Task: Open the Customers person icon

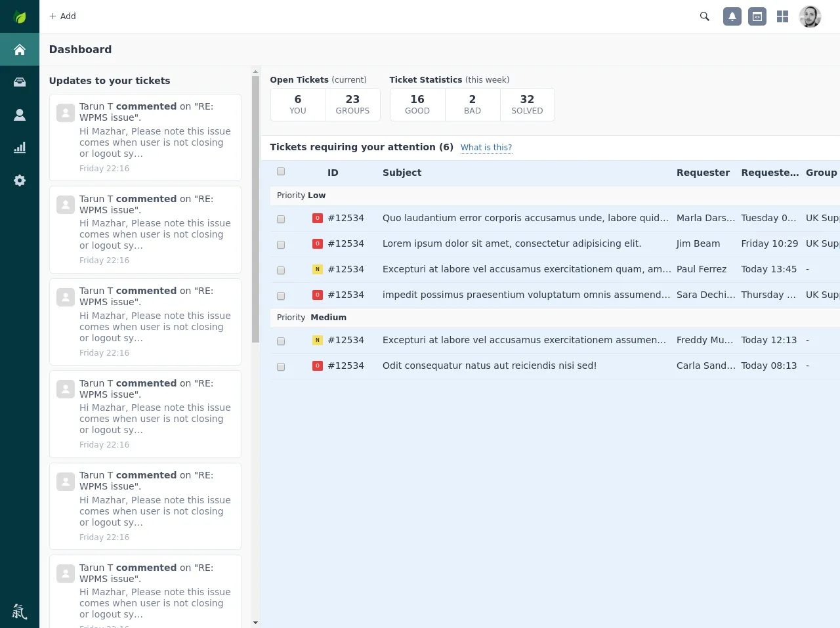Action: [x=20, y=115]
